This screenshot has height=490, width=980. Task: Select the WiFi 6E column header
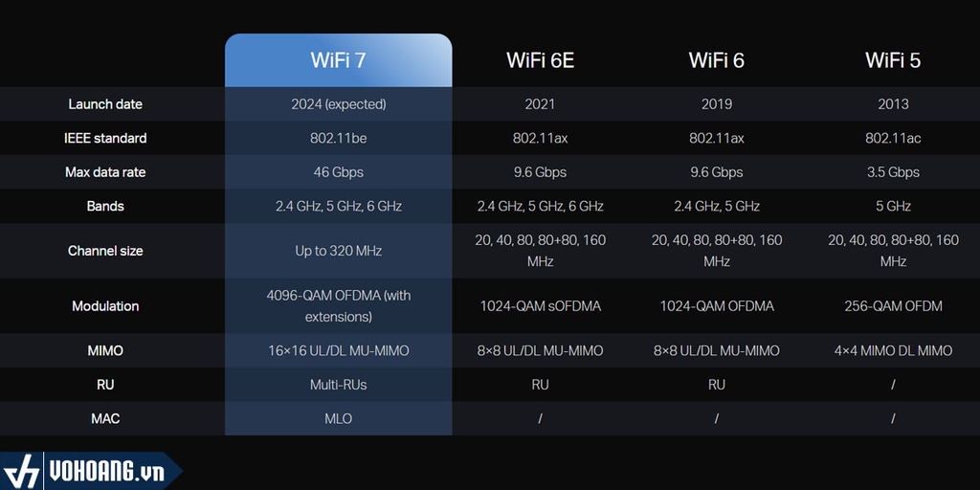click(540, 60)
